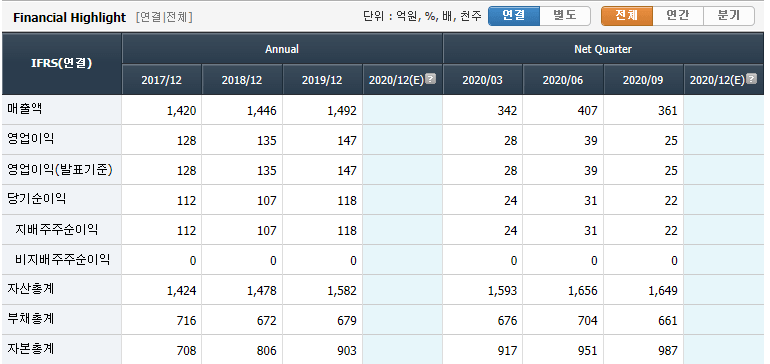Click the 부채총계 value 704
Image resolution: width=770 pixels, height=364 pixels.
pyautogui.click(x=588, y=320)
